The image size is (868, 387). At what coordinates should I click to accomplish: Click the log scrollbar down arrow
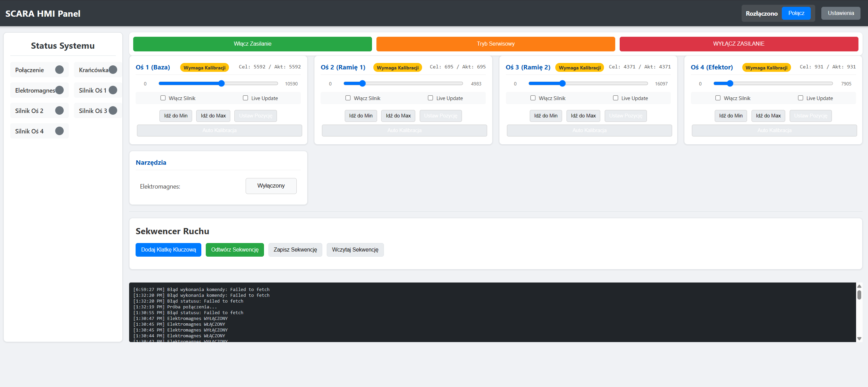point(859,339)
